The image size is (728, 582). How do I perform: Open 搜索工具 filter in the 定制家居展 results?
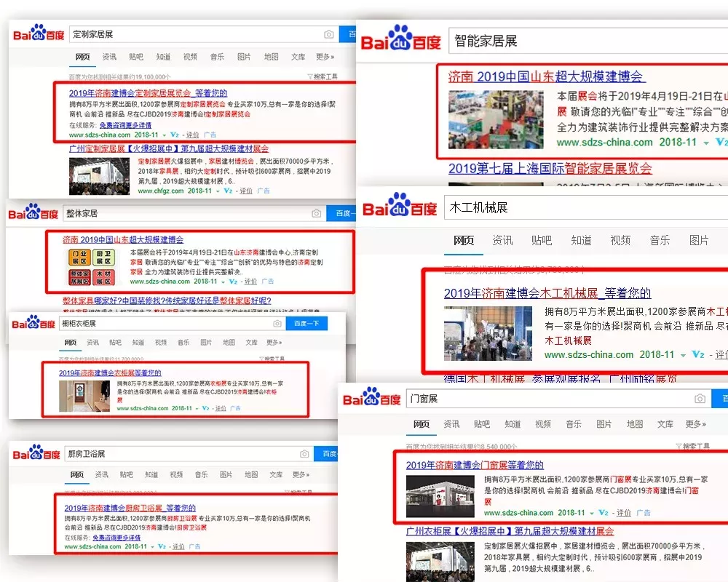click(323, 76)
